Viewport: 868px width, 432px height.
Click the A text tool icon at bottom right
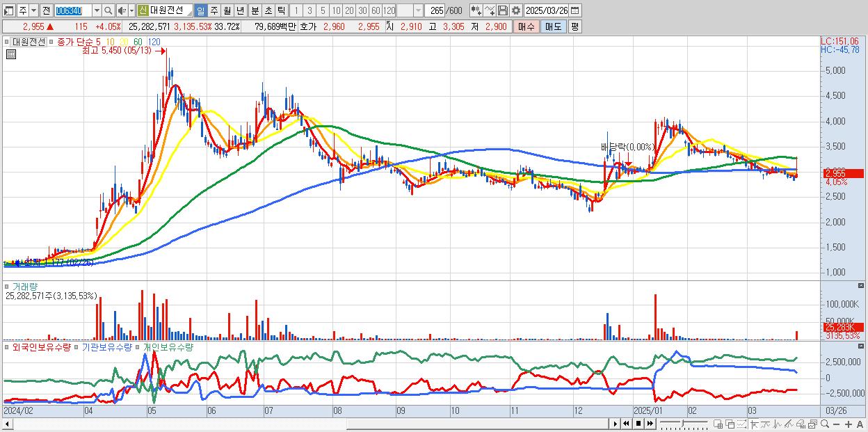[x=860, y=424]
